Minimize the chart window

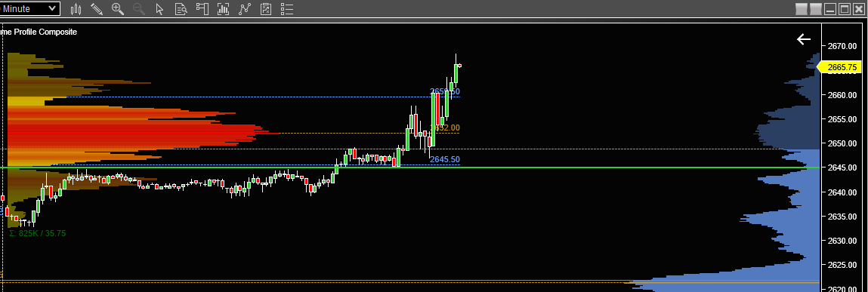[x=830, y=9]
